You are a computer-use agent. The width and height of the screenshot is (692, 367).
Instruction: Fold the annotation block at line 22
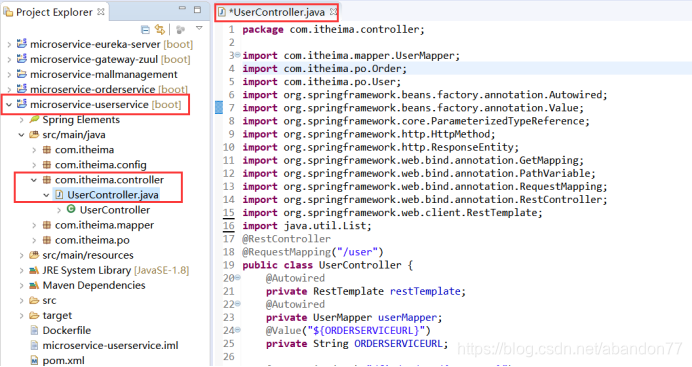coord(238,303)
